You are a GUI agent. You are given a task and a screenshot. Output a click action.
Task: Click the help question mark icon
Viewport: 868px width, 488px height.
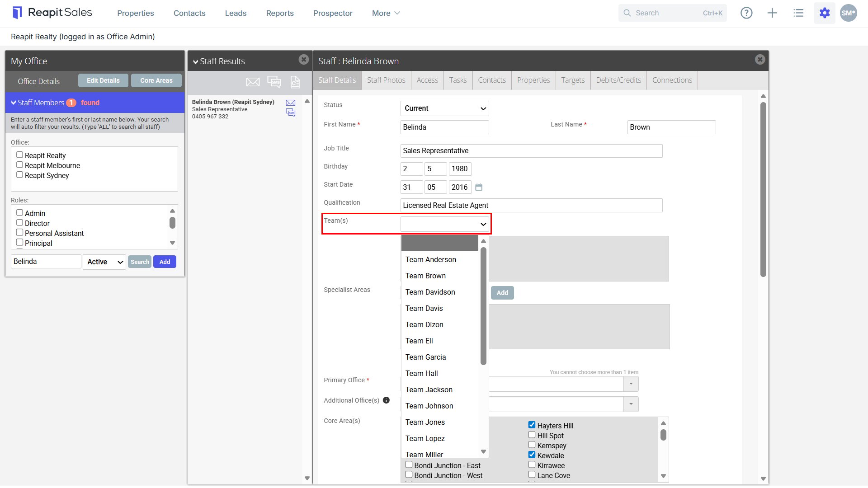tap(746, 13)
